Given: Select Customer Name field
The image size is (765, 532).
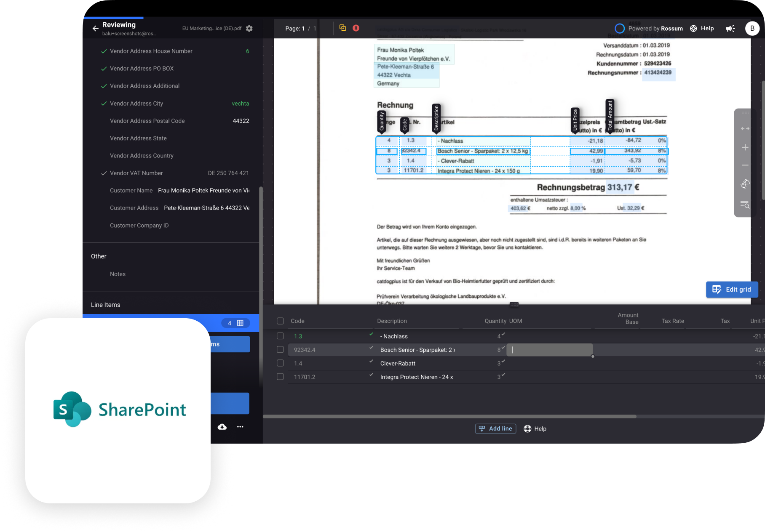Looking at the screenshot, I should point(171,191).
